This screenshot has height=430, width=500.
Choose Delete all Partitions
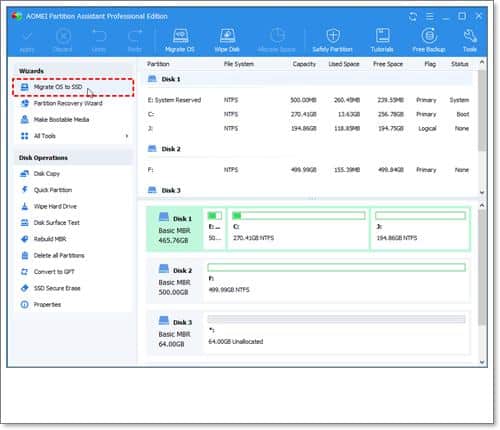click(x=59, y=256)
